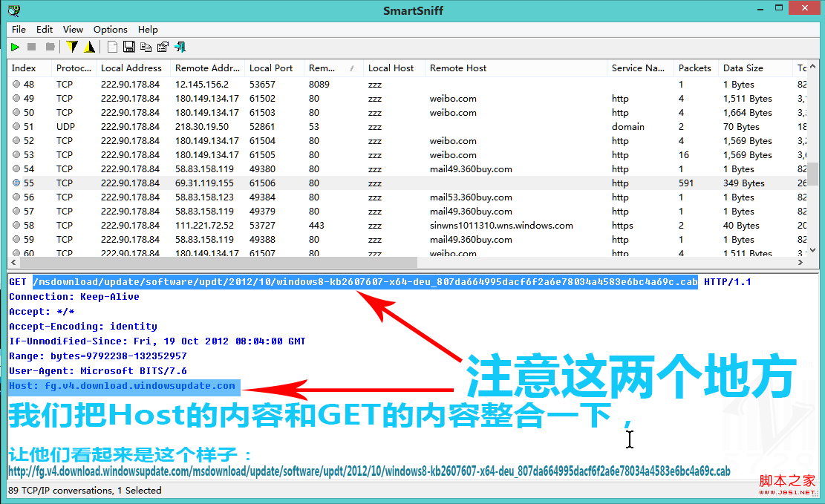Click User-Agent: Microsoft BITS/7.6 line
Image resolution: width=825 pixels, height=504 pixels.
(98, 371)
